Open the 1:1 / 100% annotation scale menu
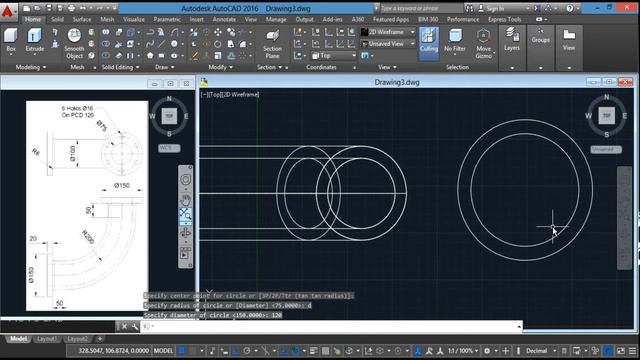Viewport: 640px width, 360px height. 462,351
